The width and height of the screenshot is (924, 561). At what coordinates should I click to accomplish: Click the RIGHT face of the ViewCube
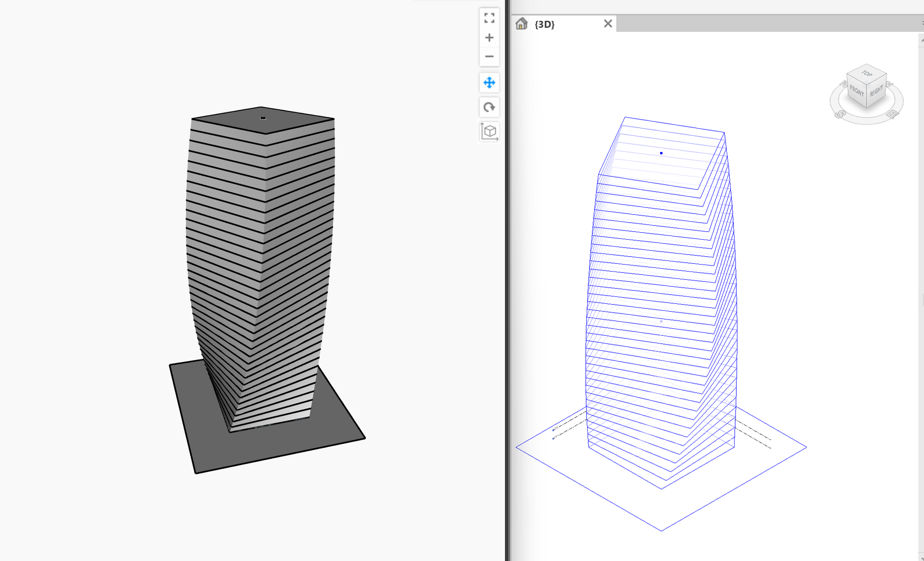pos(876,91)
